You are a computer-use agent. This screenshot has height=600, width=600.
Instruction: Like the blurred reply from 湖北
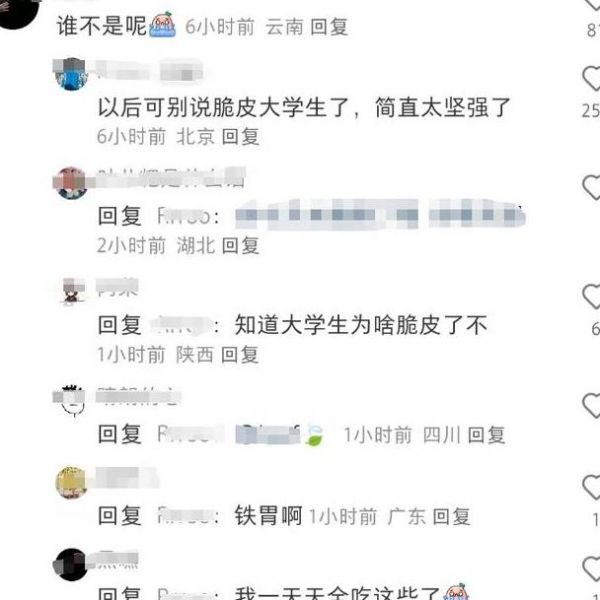pos(592,188)
